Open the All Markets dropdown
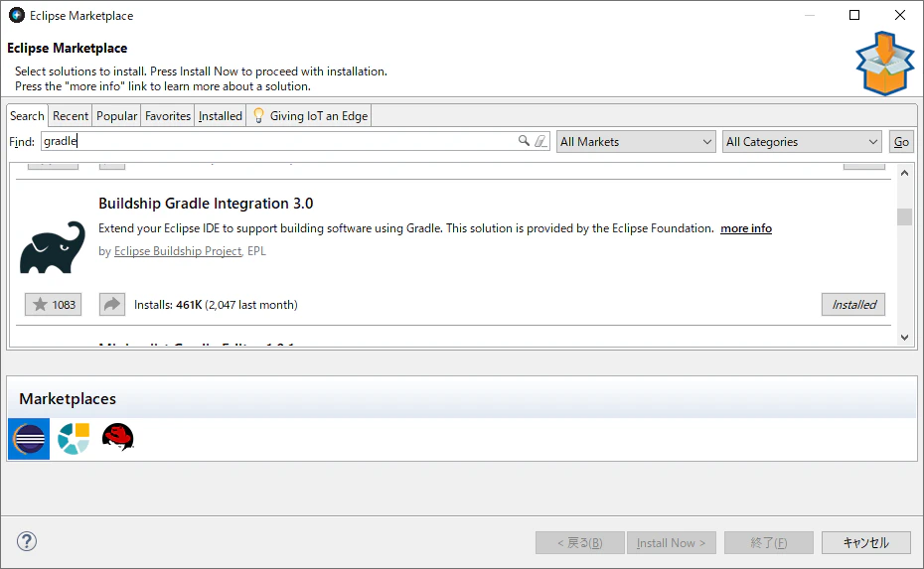This screenshot has height=569, width=924. [636, 142]
